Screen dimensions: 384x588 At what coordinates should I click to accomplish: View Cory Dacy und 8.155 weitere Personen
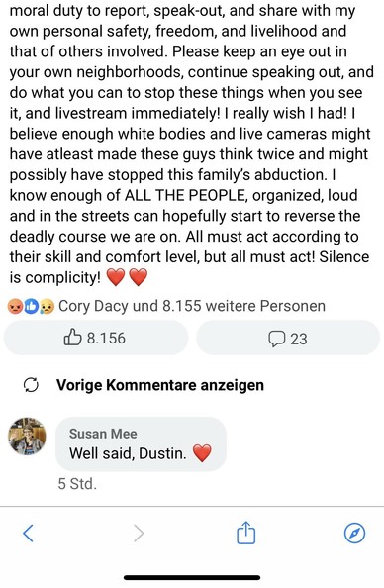[x=192, y=306]
